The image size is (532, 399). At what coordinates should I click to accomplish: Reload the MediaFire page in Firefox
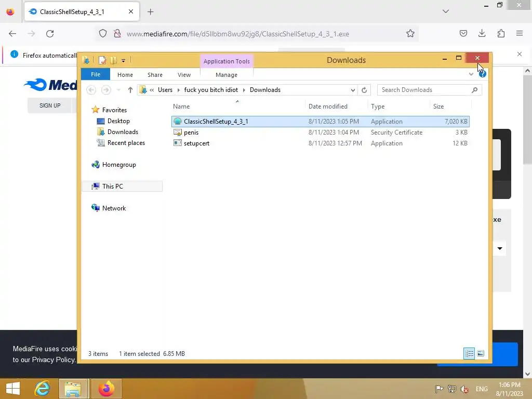(x=50, y=34)
